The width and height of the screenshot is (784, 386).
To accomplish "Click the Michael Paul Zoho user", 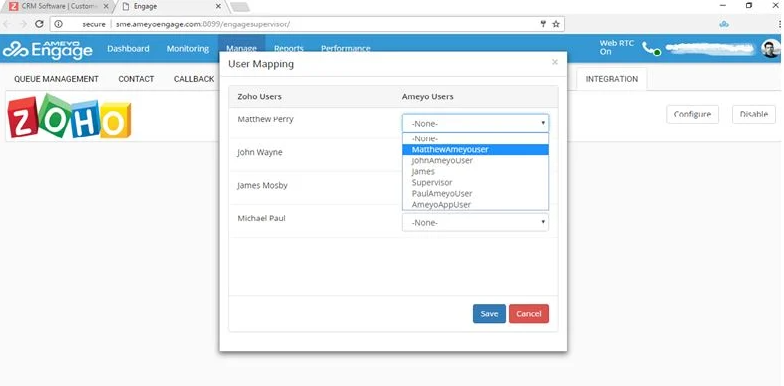I will tap(262, 218).
